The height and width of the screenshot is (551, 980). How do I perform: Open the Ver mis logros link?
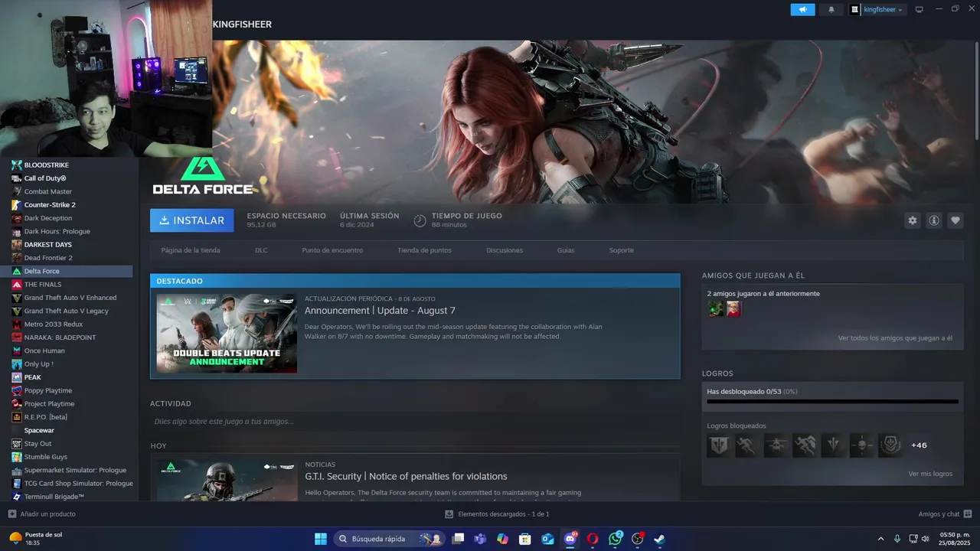(930, 474)
